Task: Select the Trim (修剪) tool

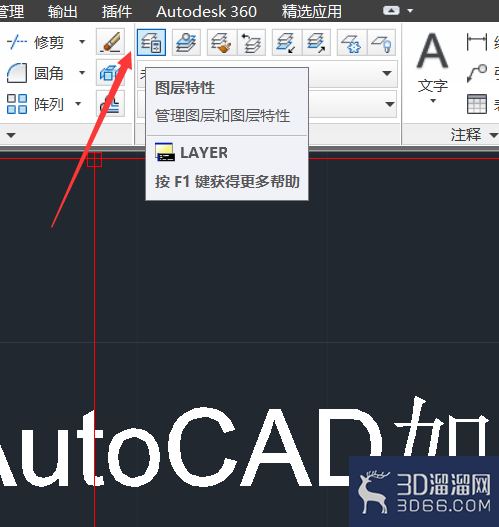Action: pyautogui.click(x=35, y=42)
